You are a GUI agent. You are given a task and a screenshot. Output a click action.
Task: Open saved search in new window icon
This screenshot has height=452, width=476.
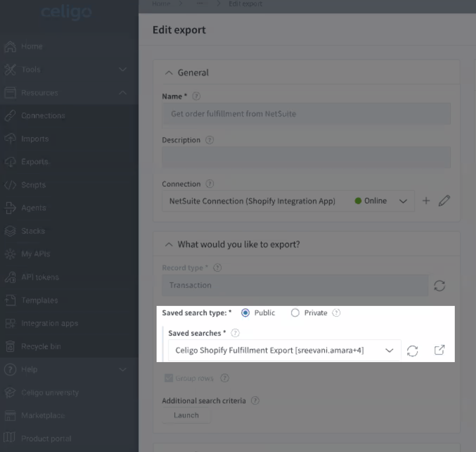439,350
